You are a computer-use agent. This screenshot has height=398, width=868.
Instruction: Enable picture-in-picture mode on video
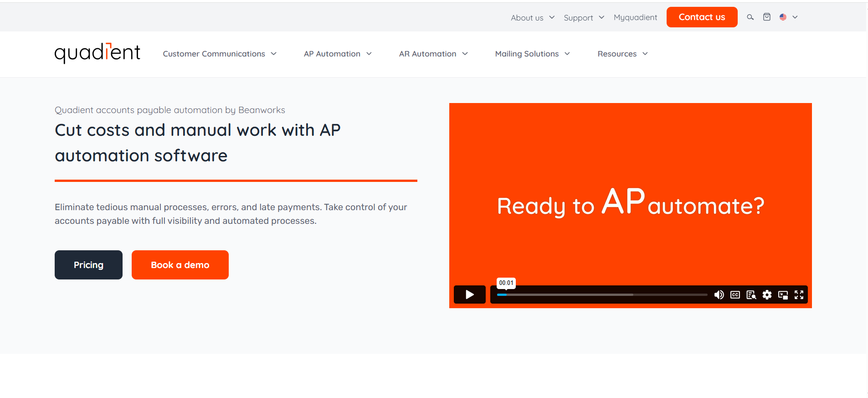point(783,295)
